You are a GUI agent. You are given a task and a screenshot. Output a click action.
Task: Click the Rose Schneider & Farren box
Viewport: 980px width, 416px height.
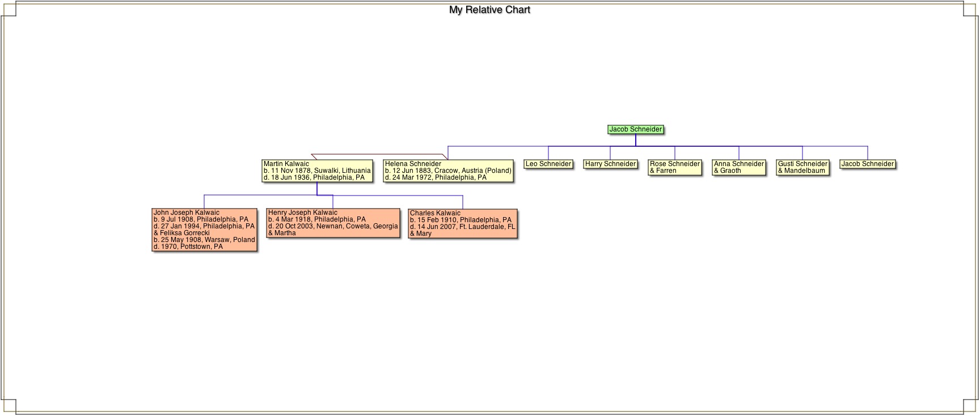674,167
